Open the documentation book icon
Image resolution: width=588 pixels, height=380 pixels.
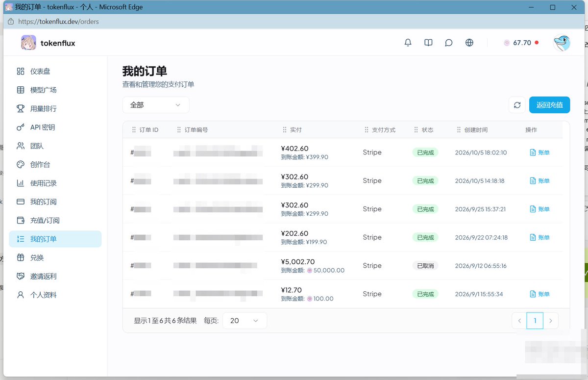click(x=428, y=43)
